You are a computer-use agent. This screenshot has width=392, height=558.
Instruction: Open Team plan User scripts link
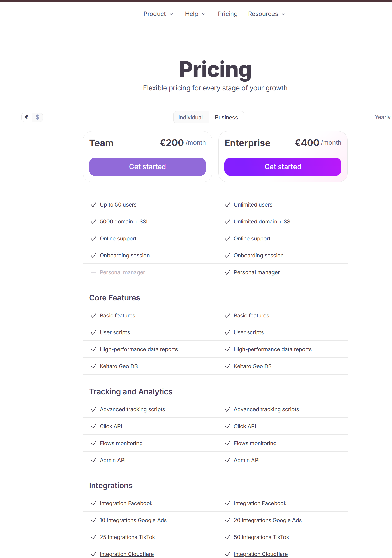pyautogui.click(x=115, y=332)
